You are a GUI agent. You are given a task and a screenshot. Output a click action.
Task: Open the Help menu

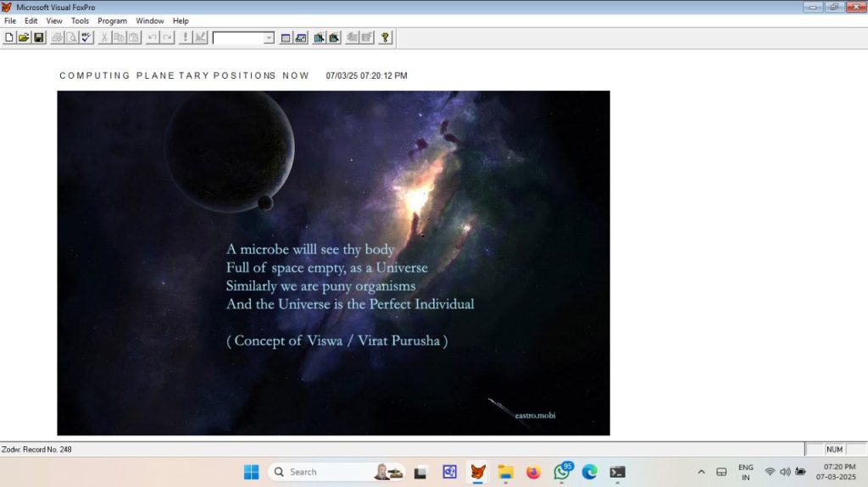click(181, 20)
